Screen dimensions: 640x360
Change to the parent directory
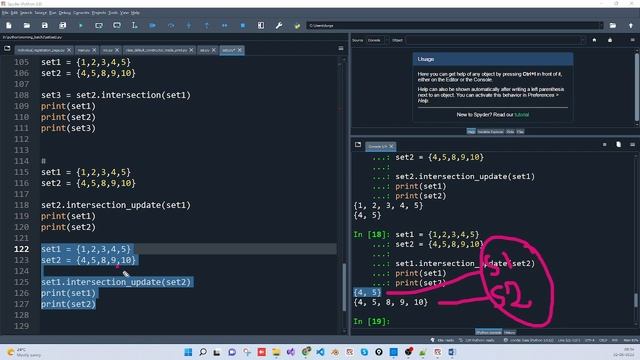(x=631, y=25)
